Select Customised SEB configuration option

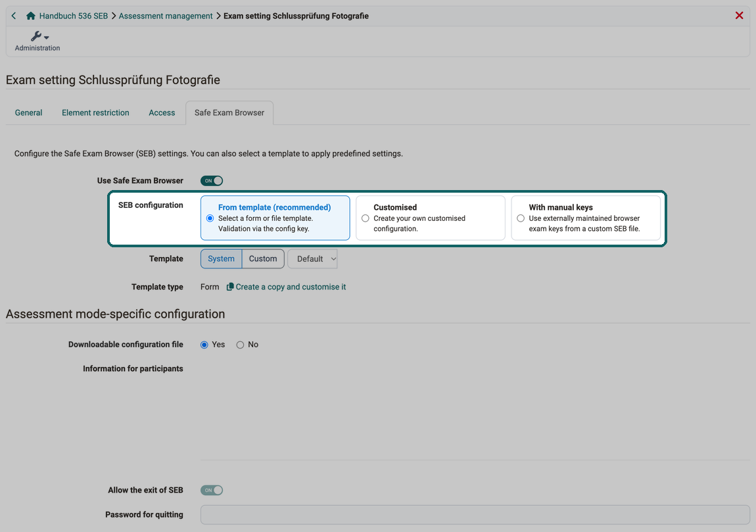pos(431,218)
